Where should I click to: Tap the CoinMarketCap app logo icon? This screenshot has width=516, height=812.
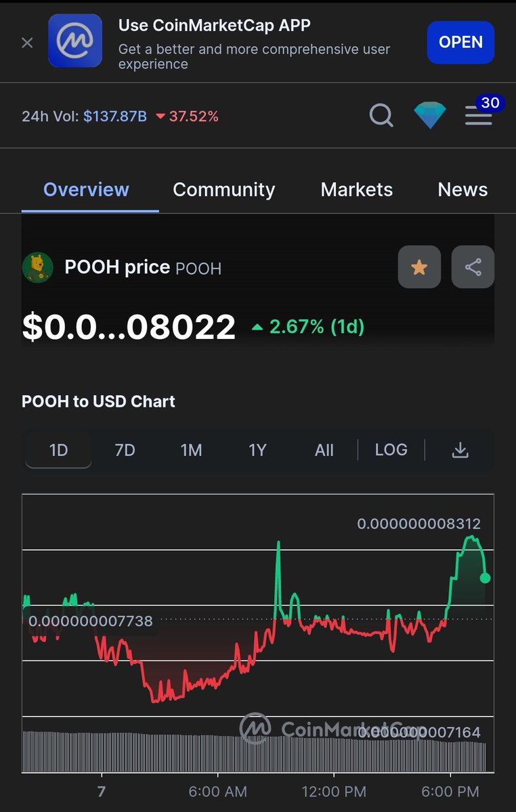pos(75,41)
